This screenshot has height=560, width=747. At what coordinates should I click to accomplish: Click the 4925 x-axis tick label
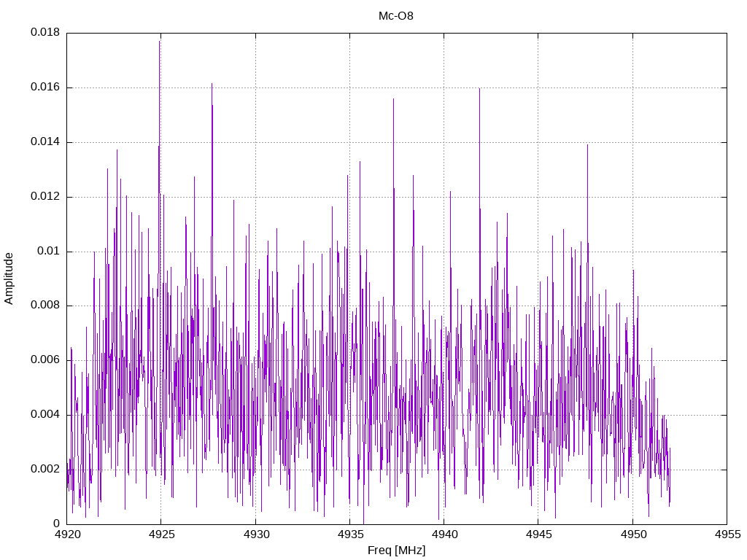(161, 534)
